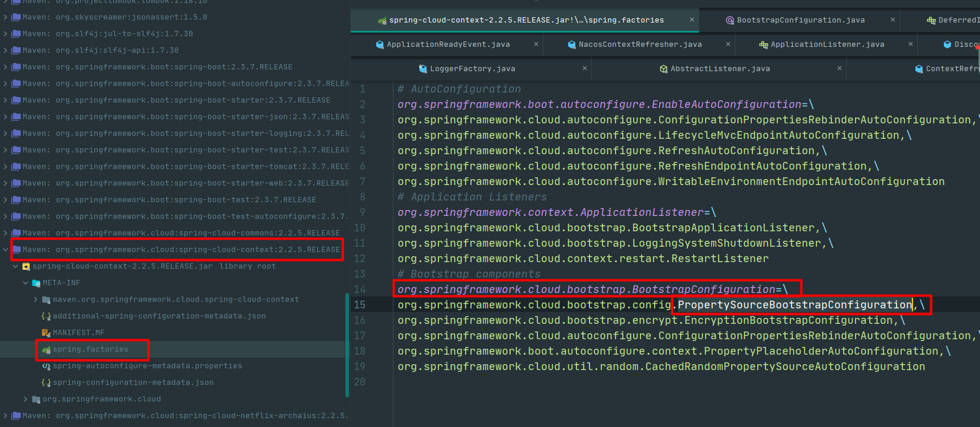Click the BootstrapConfiguration.java annotation icon

730,20
